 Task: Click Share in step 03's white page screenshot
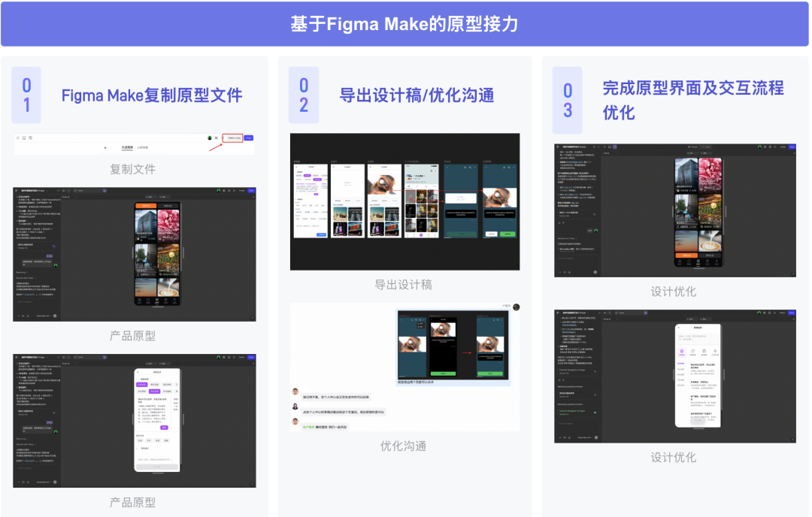coord(792,313)
